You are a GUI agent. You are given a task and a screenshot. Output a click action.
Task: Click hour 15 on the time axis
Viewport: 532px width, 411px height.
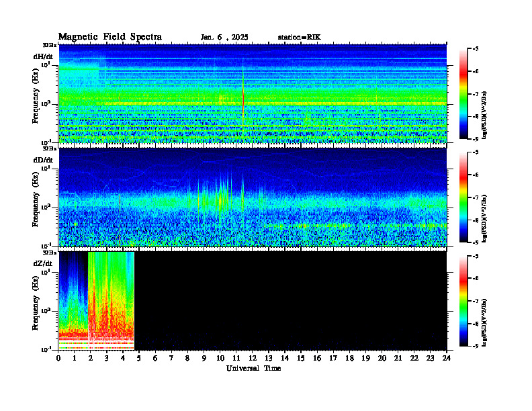[301, 359]
